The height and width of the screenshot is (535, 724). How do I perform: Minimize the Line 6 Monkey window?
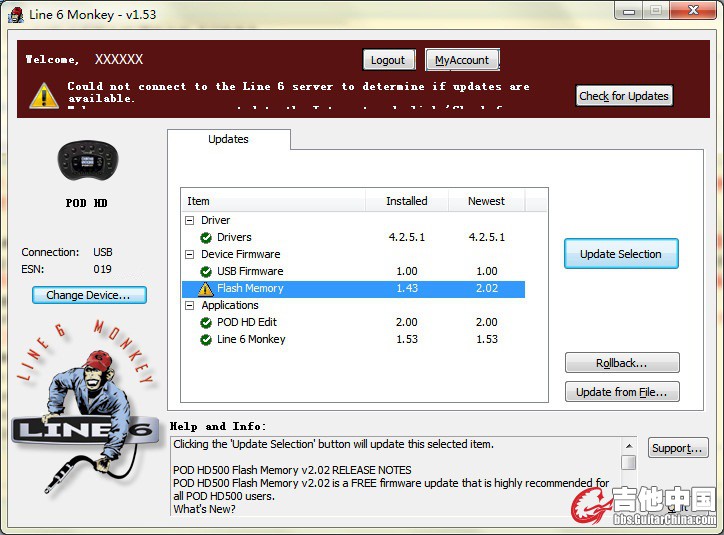pyautogui.click(x=628, y=11)
